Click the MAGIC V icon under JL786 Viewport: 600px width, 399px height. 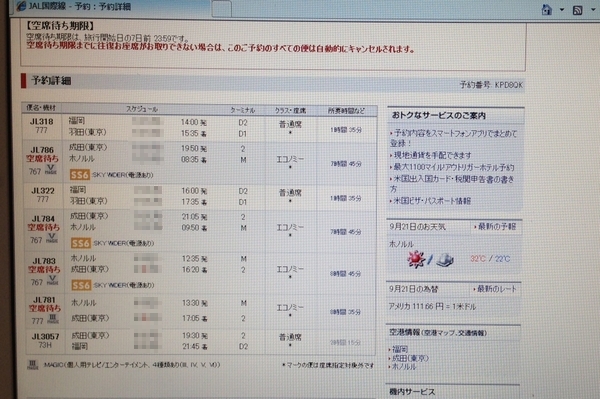pyautogui.click(x=51, y=170)
